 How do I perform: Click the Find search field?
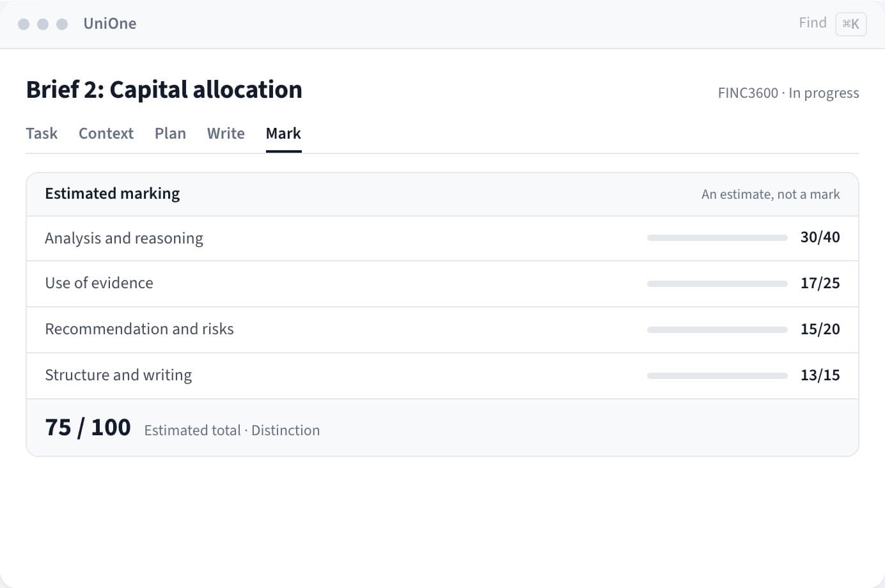(x=813, y=23)
